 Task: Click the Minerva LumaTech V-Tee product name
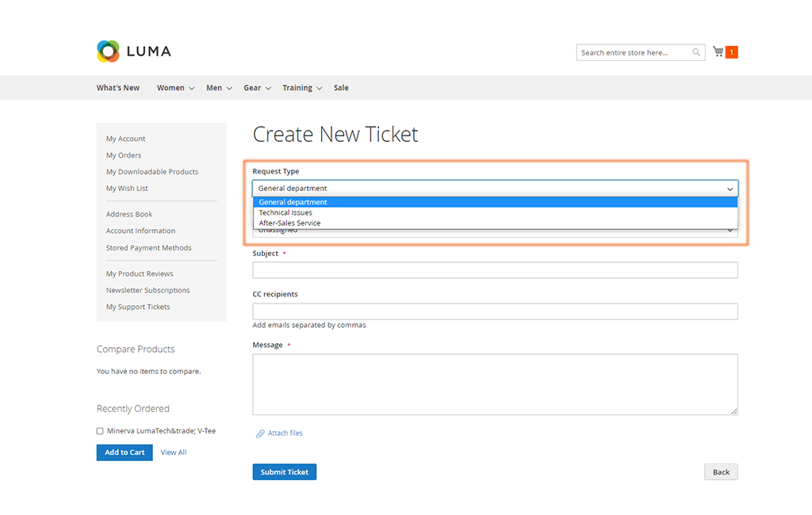162,431
